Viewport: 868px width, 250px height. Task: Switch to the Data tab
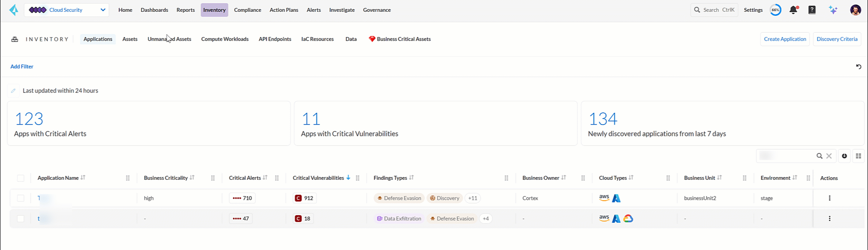click(x=351, y=39)
